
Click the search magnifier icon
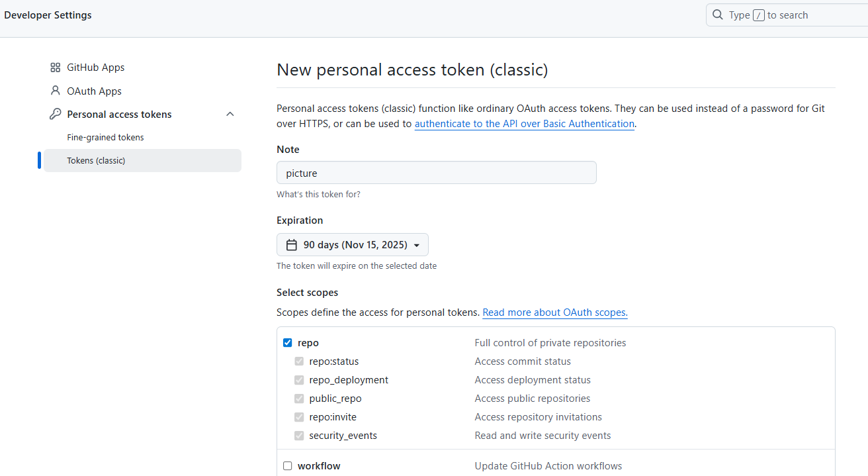click(718, 15)
